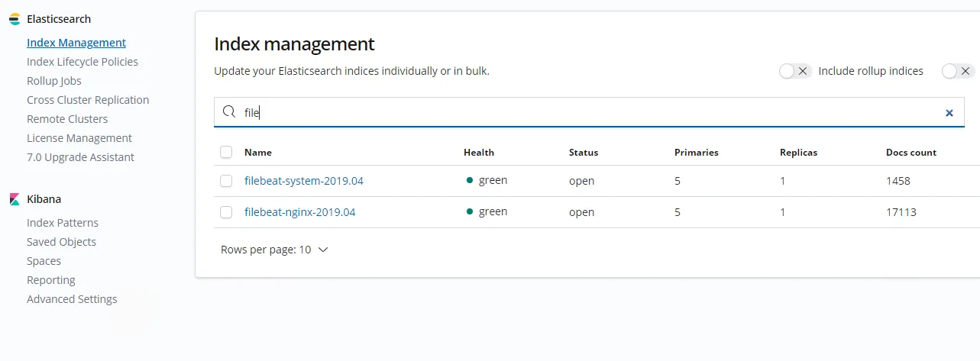Go to Index Lifecycle Policies
This screenshot has height=361, width=980.
(x=82, y=62)
